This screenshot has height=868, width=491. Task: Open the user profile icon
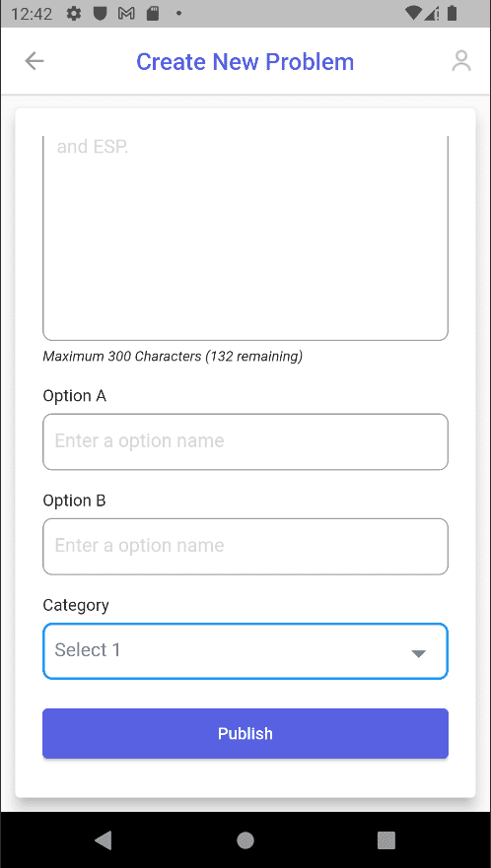[461, 61]
